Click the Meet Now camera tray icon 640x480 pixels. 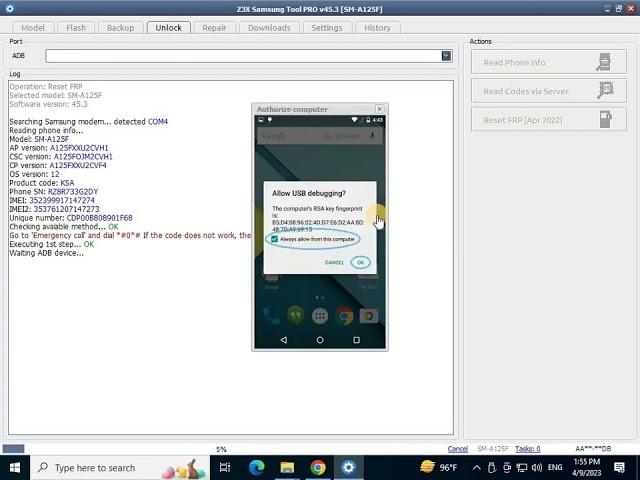click(507, 468)
